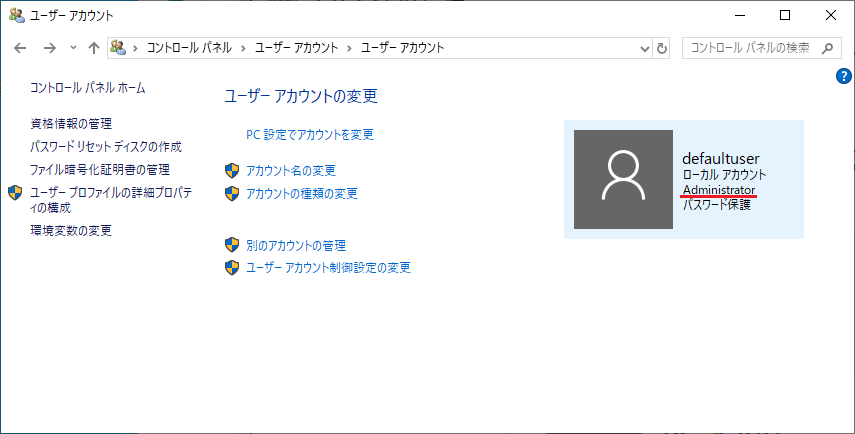Expand the chevron between the two ユーザー アカウント breadcrumbs
855x434 pixels.
pyautogui.click(x=350, y=48)
